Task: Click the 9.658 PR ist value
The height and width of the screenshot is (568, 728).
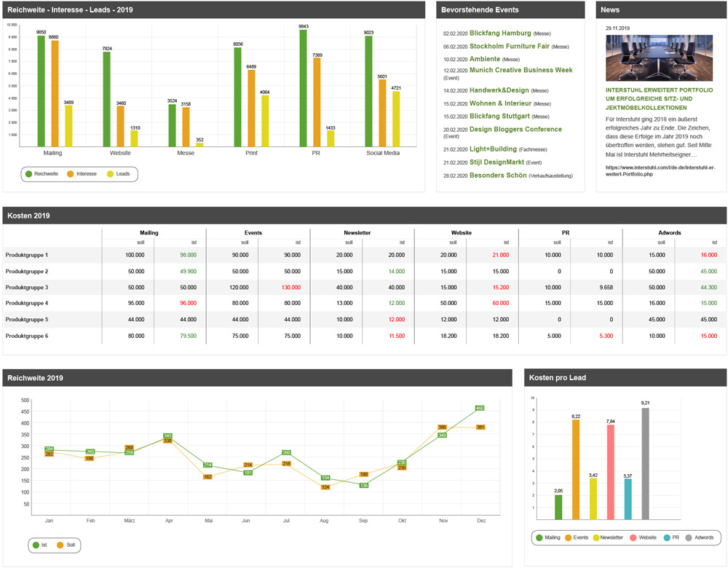Action: (606, 288)
